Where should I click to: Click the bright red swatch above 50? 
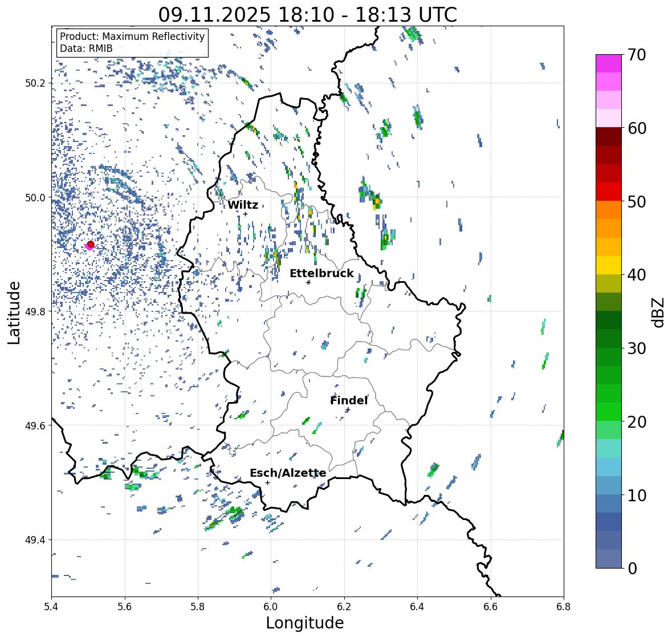coord(609,192)
